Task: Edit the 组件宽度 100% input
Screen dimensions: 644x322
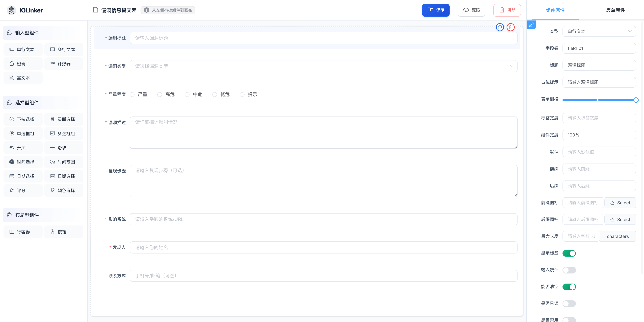Action: point(599,135)
